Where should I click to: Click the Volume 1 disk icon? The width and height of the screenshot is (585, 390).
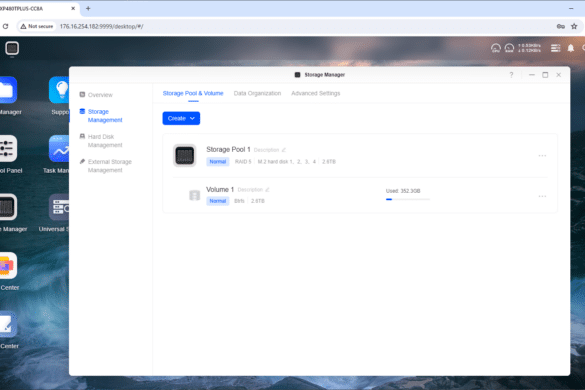(194, 195)
